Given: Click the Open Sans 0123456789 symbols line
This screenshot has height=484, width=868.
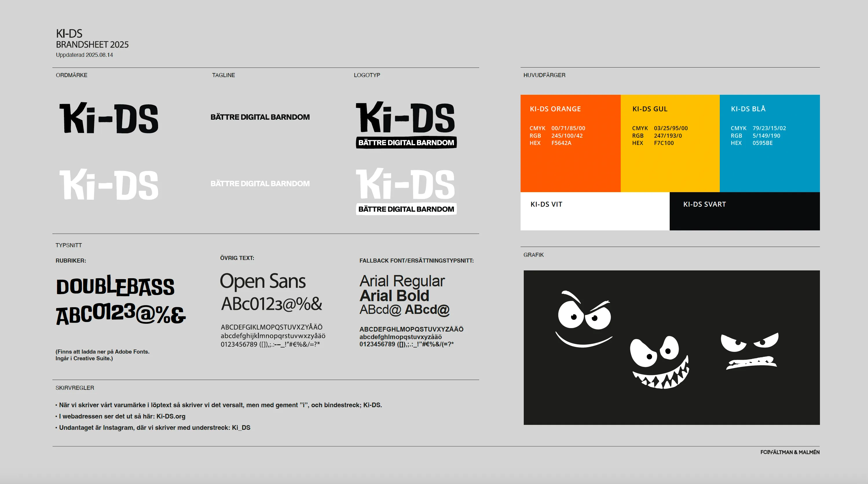Looking at the screenshot, I should click(270, 344).
